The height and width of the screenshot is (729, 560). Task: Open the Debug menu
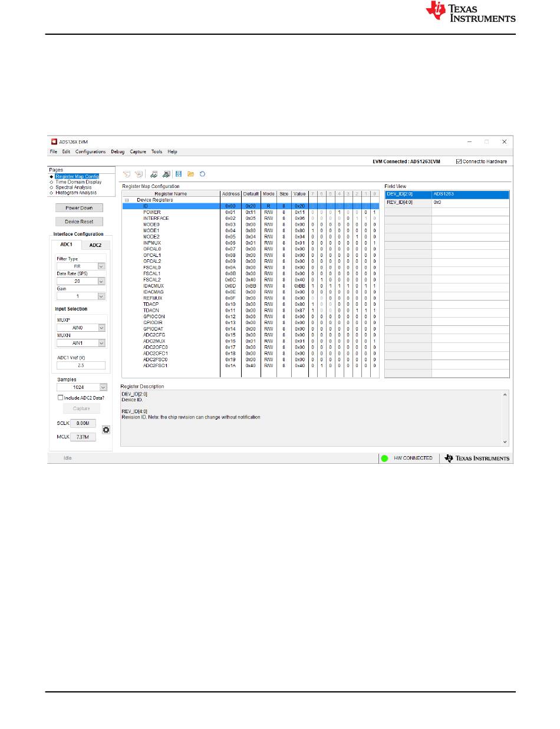[x=118, y=151]
